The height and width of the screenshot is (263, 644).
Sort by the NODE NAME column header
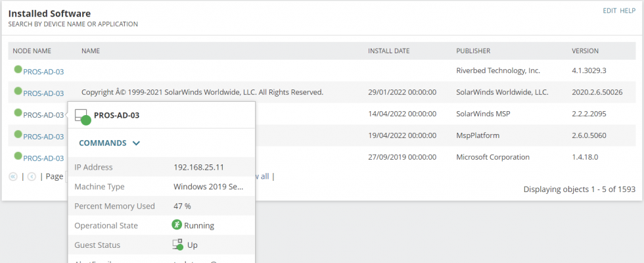pos(32,51)
